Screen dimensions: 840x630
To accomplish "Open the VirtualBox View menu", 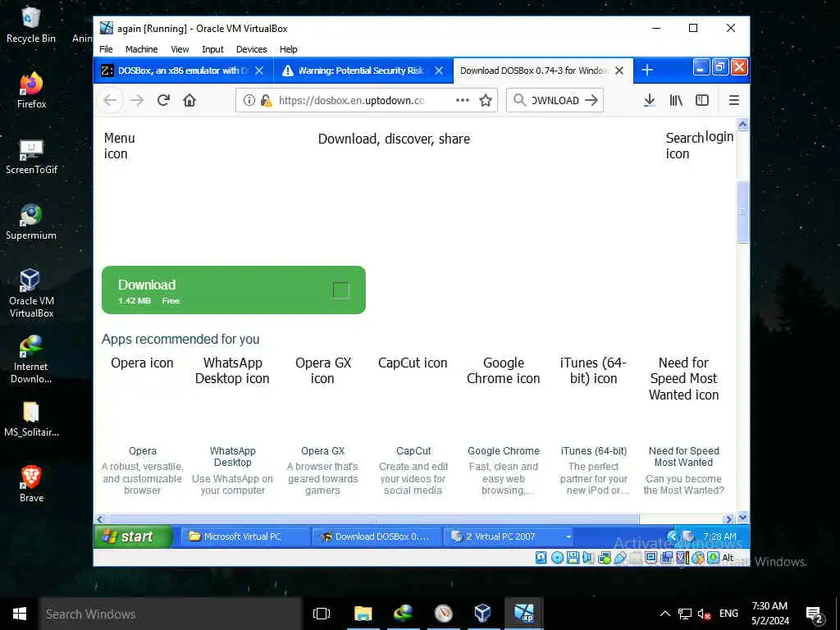I will point(180,49).
